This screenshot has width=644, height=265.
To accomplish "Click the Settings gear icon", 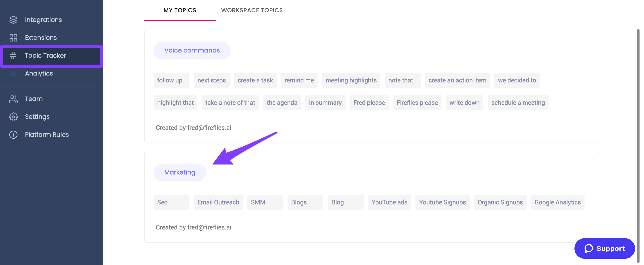I will pos(13,117).
